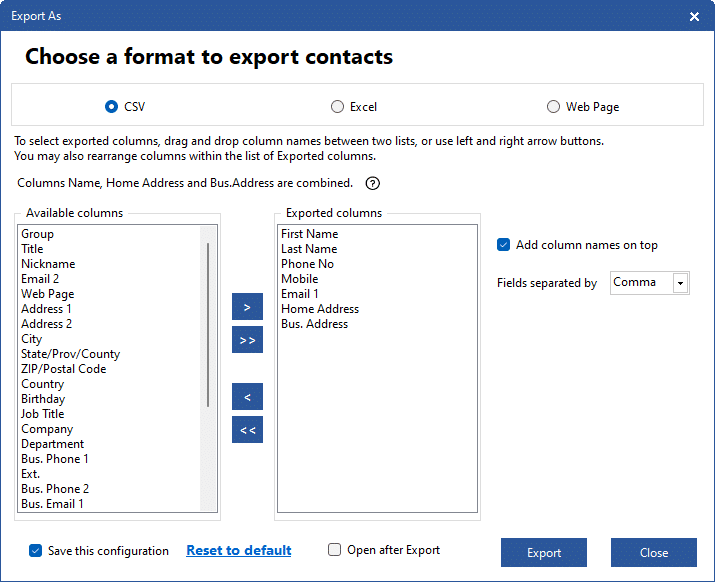
Task: Click Reset to default link
Action: pos(238,551)
